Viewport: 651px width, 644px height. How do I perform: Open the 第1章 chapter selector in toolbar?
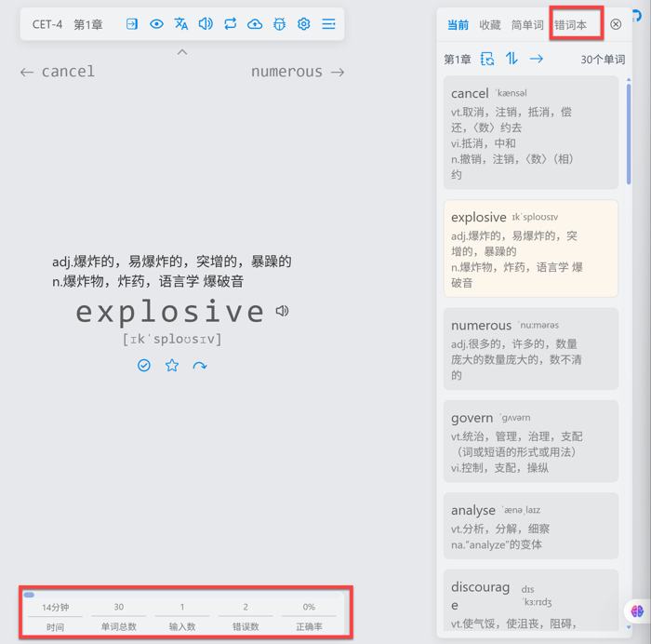click(88, 24)
